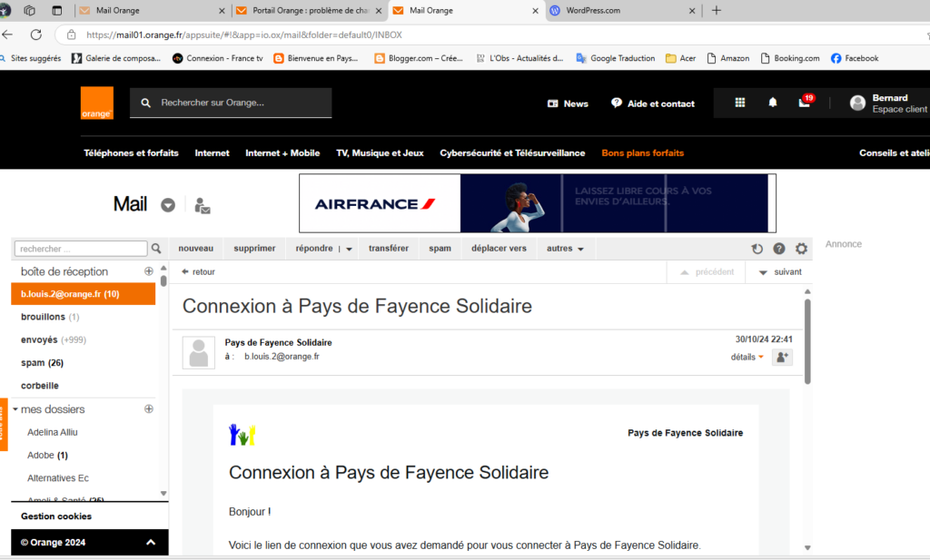Viewport: 930px width, 560px height.
Task: Expand the © Orange 2024 footer chevron
Action: (x=151, y=543)
